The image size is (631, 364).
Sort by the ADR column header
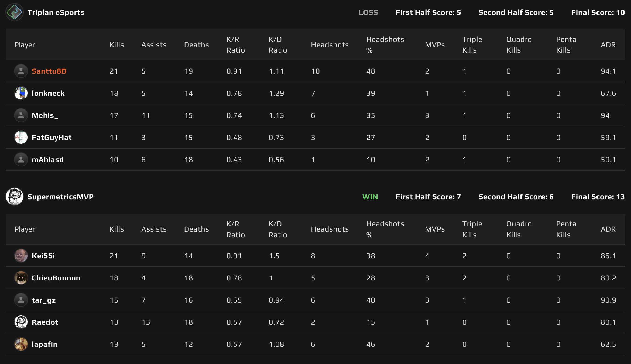(x=608, y=45)
